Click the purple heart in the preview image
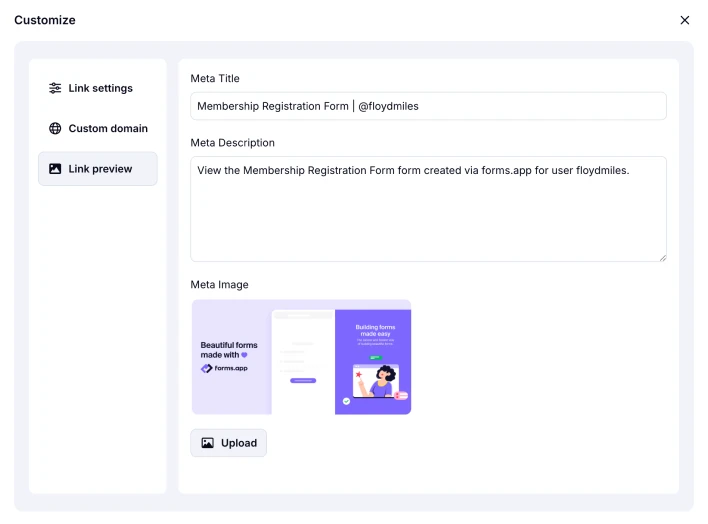The image size is (708, 524). pyautogui.click(x=244, y=355)
